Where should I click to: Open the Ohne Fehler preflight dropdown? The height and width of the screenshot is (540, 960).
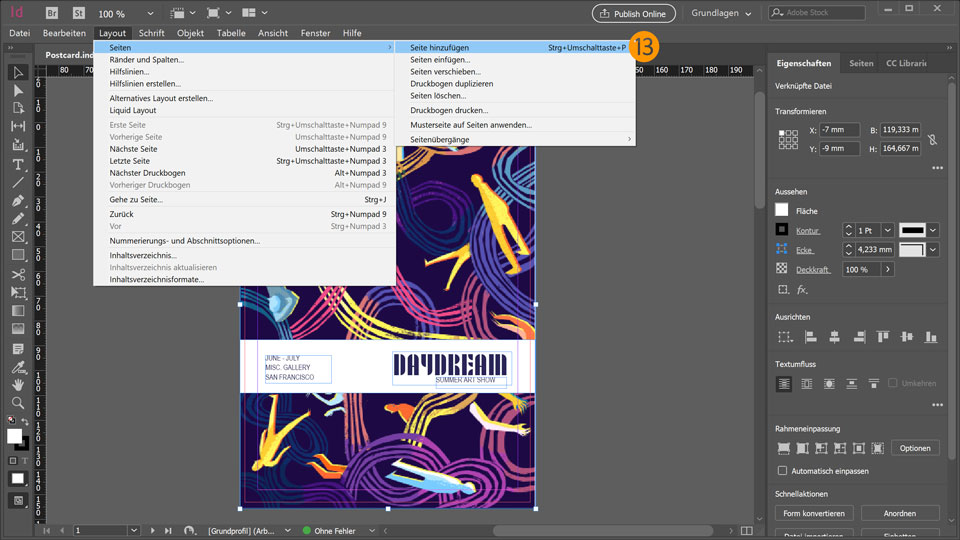coord(371,531)
